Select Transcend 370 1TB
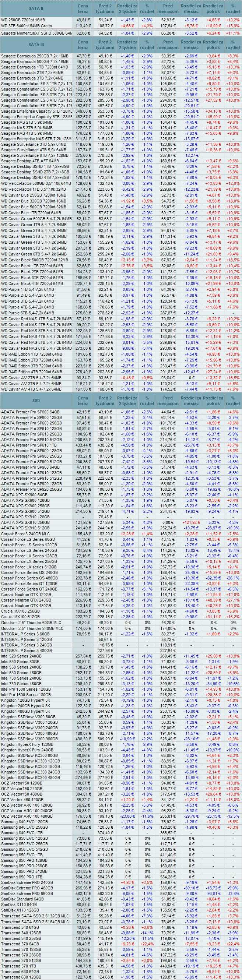Image resolution: width=242 pixels, height=980 pixels. tap(18, 966)
